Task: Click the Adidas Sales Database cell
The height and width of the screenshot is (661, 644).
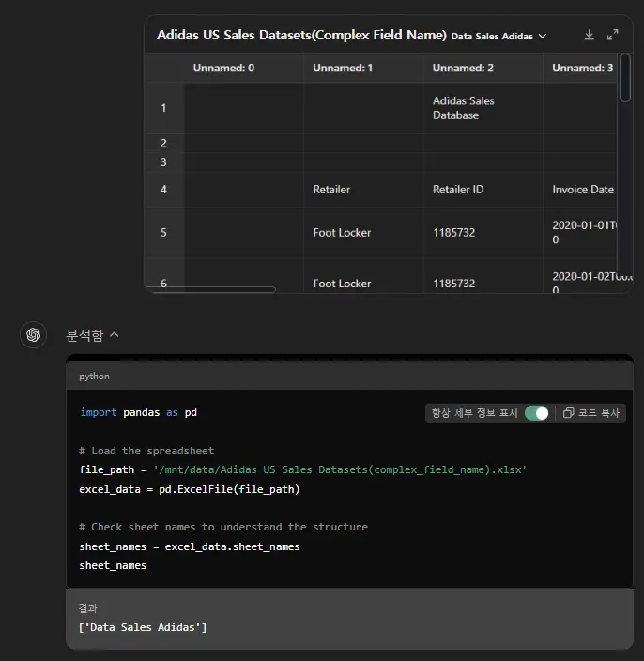Action: [x=463, y=108]
